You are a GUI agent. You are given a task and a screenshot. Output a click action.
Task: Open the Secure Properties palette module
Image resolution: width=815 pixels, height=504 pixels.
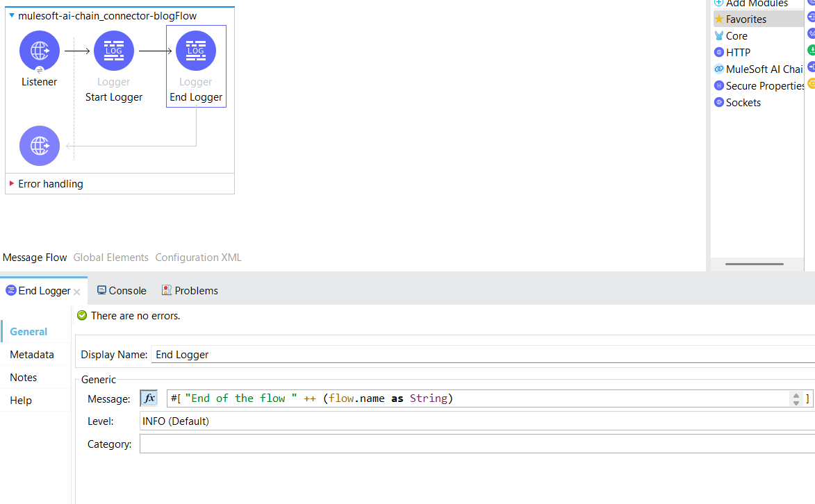[758, 85]
